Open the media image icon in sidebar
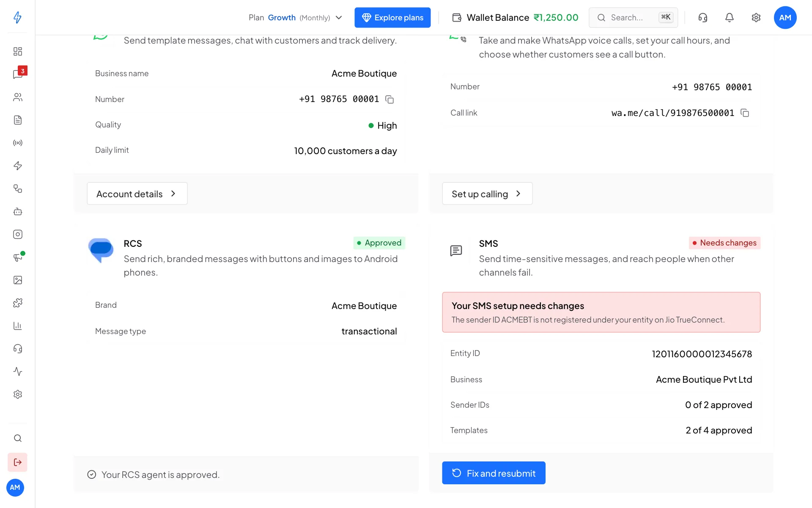 17,280
